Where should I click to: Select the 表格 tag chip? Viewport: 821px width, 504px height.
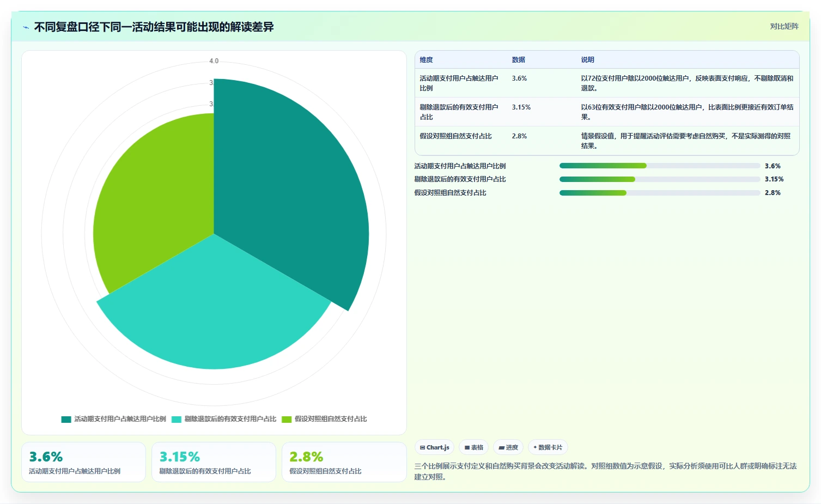[473, 447]
